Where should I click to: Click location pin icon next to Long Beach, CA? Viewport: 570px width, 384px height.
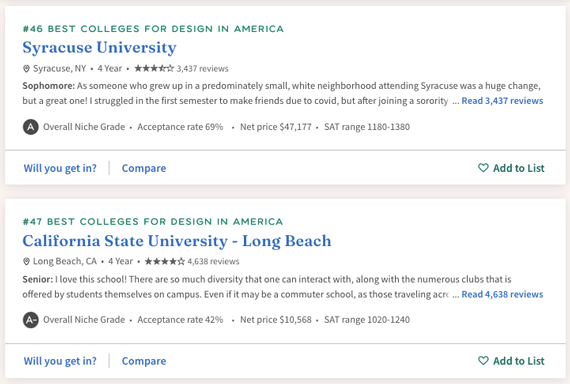click(26, 261)
